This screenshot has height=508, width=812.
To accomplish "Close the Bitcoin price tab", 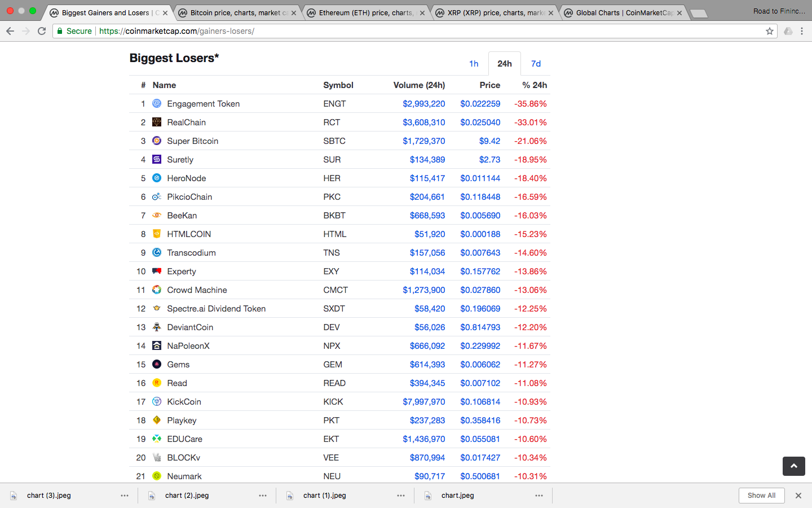I will pyautogui.click(x=294, y=13).
